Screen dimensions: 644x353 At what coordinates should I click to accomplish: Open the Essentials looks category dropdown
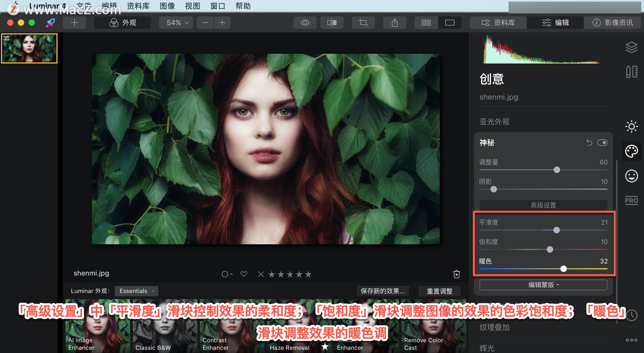point(136,291)
